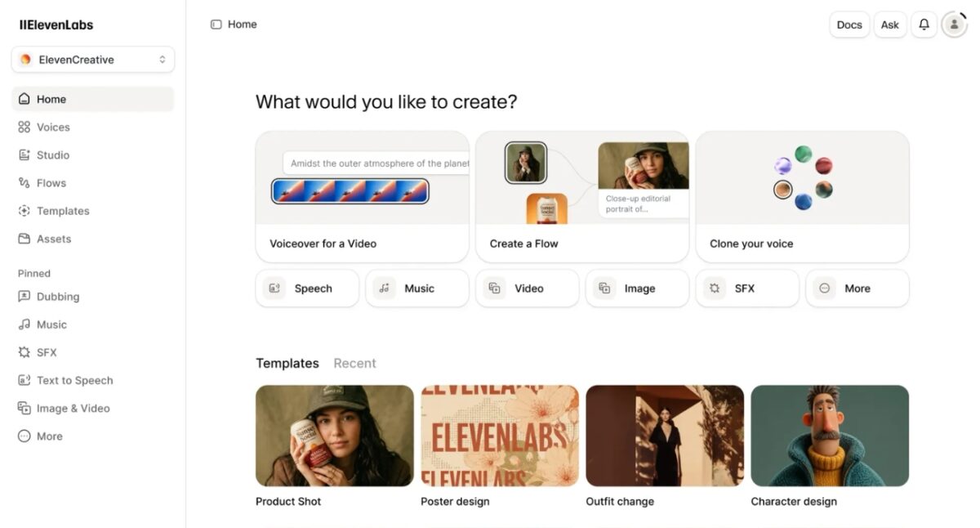Click the SFX icon in the sidebar

point(24,352)
